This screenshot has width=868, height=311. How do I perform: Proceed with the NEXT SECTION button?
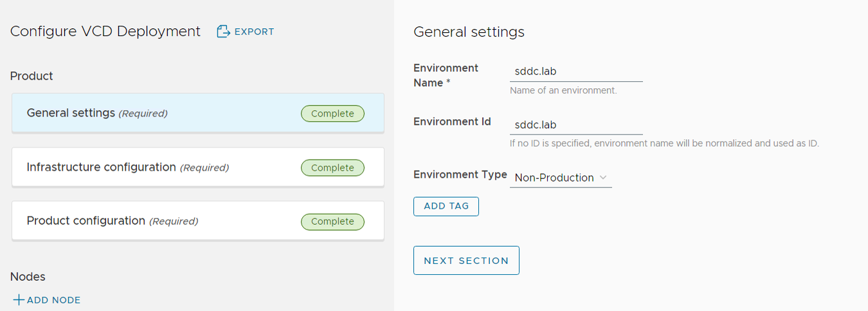click(x=466, y=261)
